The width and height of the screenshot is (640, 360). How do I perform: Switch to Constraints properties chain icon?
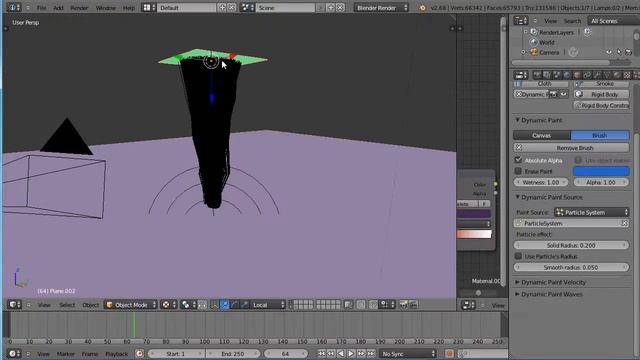[x=587, y=75]
